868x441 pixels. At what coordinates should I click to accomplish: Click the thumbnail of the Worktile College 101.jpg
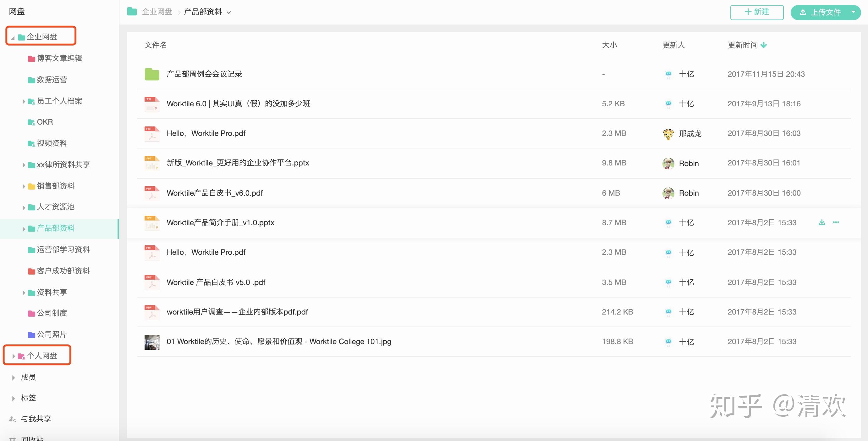point(152,342)
